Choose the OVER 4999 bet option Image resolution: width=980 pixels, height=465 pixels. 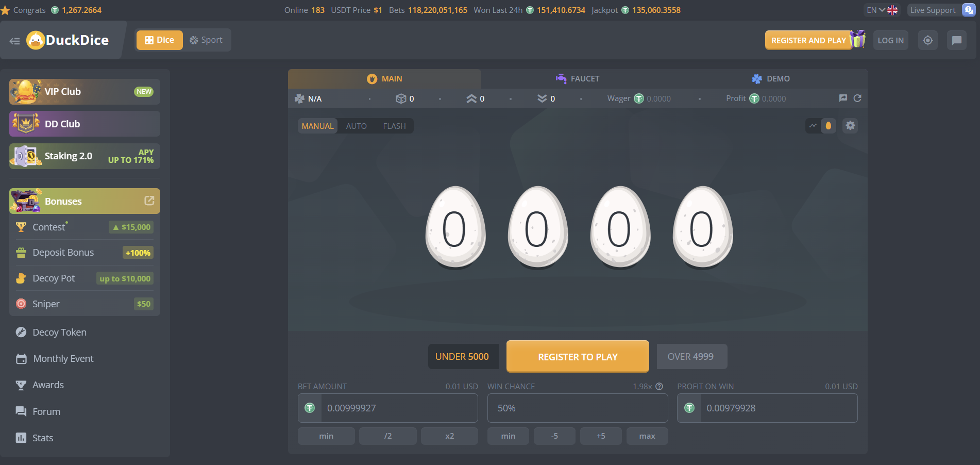pyautogui.click(x=691, y=356)
